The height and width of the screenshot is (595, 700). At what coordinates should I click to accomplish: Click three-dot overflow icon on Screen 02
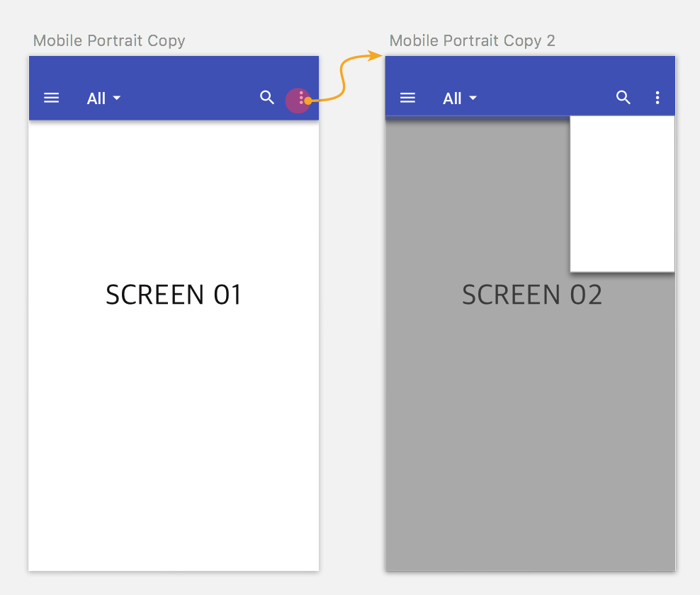657,98
